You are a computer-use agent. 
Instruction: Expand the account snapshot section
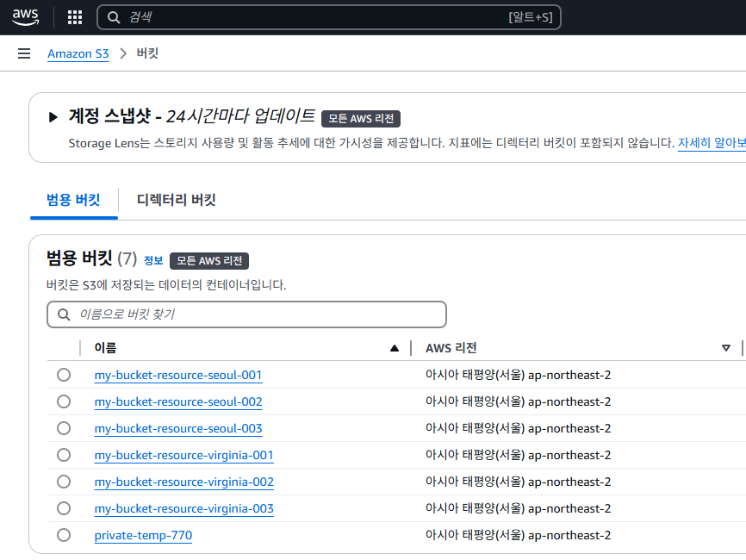(53, 116)
